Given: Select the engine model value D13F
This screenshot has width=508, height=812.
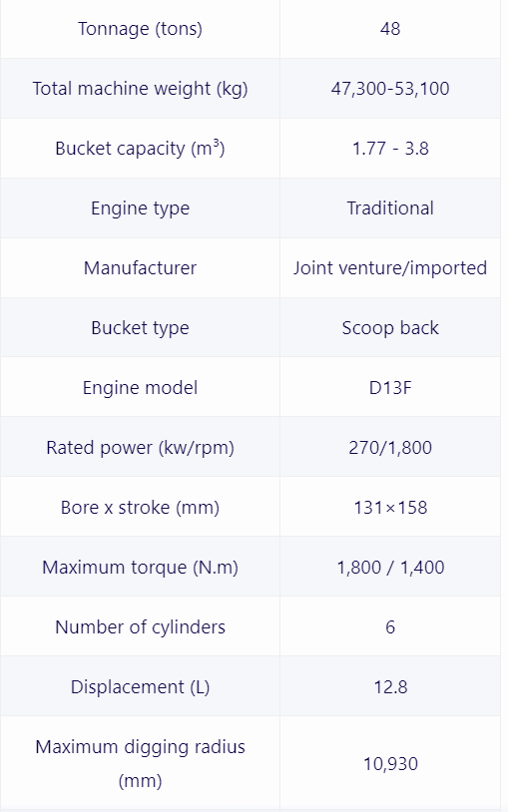Looking at the screenshot, I should [390, 387].
